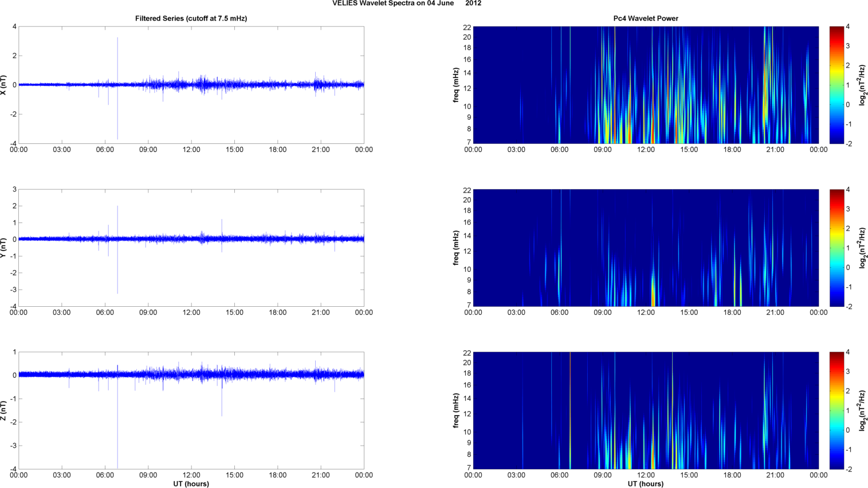
Task: Select the 'X (nT)' axis label
Action: (4, 85)
